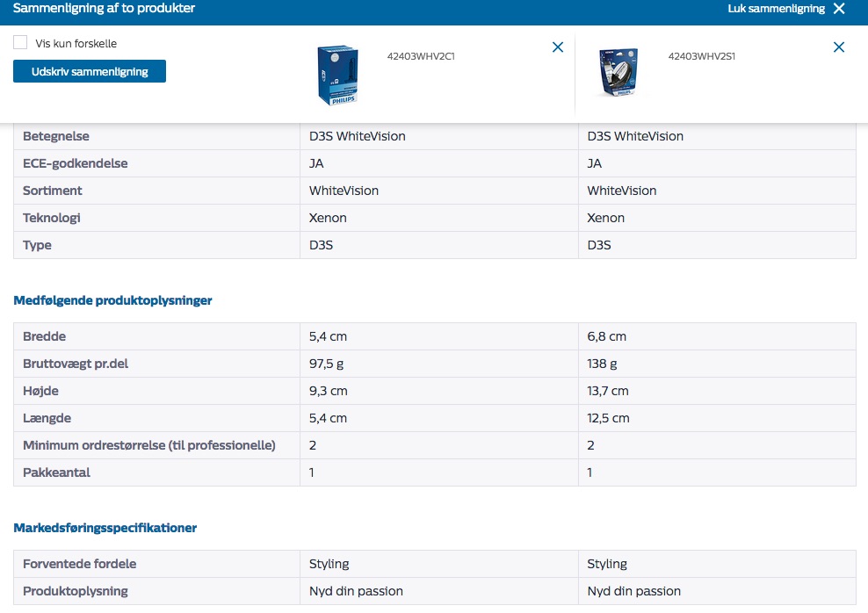
Task: Remove product 42403WHV2C1 from the comparison
Action: point(558,47)
